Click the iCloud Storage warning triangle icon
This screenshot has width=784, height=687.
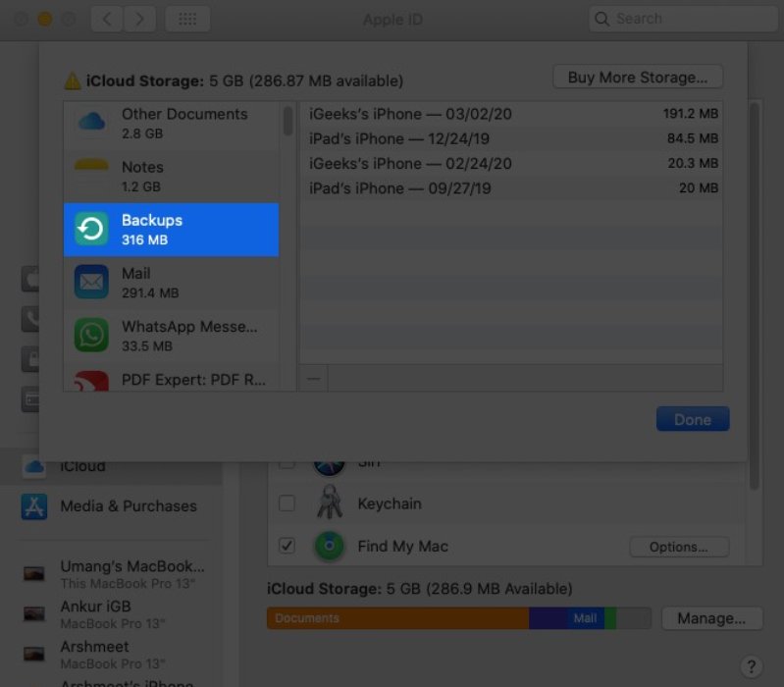tap(73, 81)
